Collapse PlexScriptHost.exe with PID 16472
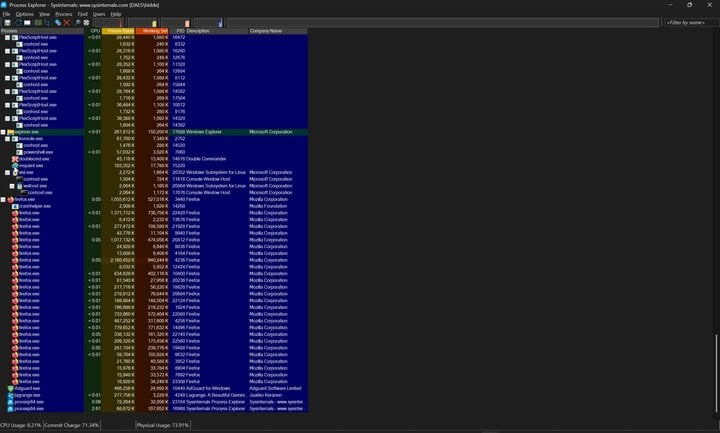This screenshot has height=433, width=720. [x=8, y=37]
